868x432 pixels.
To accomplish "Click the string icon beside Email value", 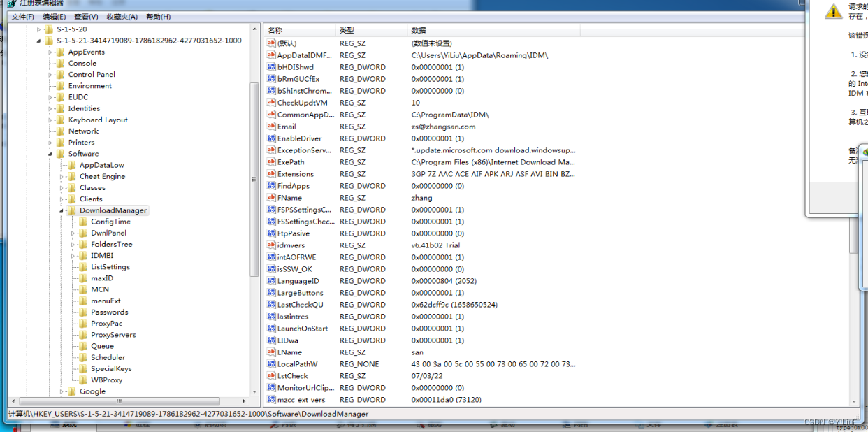I will [x=272, y=127].
